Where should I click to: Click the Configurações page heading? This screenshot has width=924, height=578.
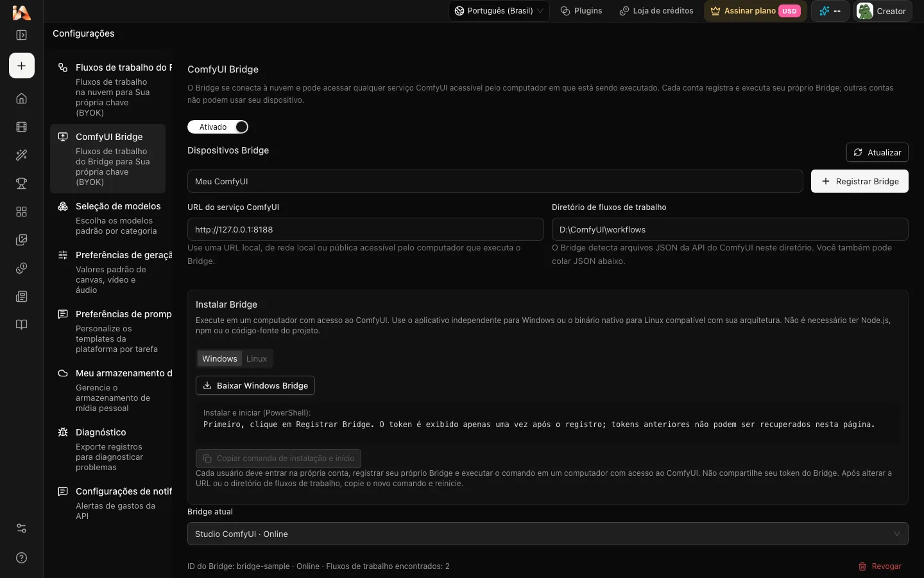(83, 33)
